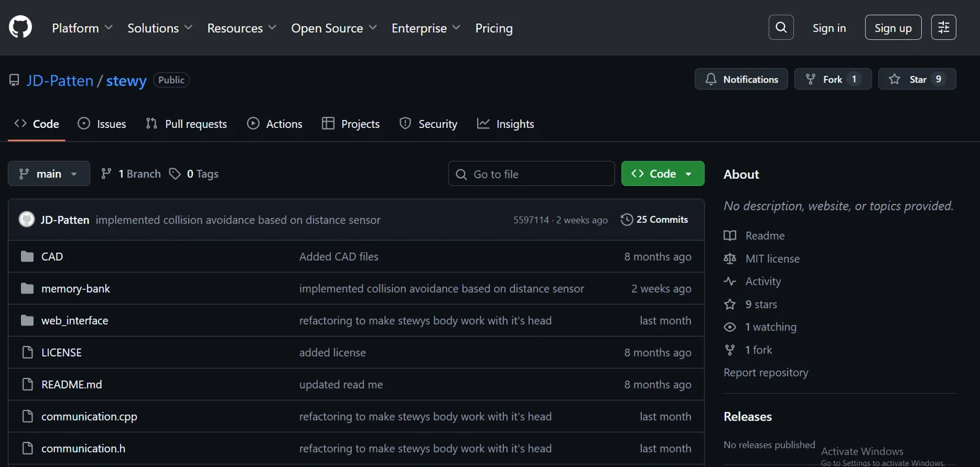This screenshot has width=980, height=467.
Task: Open the 25 Commits history link
Action: [x=654, y=219]
